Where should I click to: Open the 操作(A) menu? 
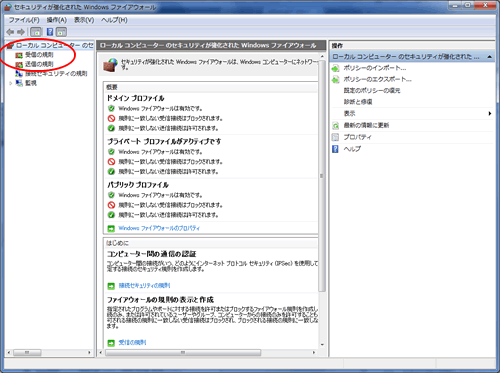pyautogui.click(x=57, y=20)
